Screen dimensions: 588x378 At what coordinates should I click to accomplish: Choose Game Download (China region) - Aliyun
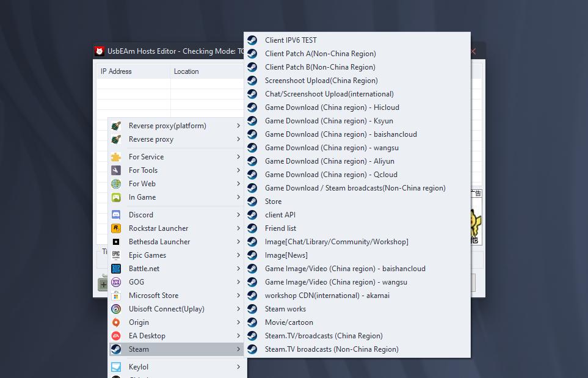coord(329,161)
